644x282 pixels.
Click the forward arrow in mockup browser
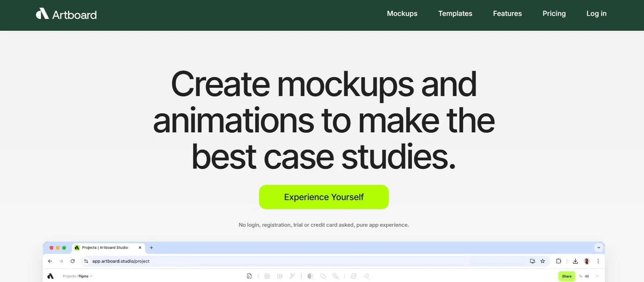coord(61,261)
